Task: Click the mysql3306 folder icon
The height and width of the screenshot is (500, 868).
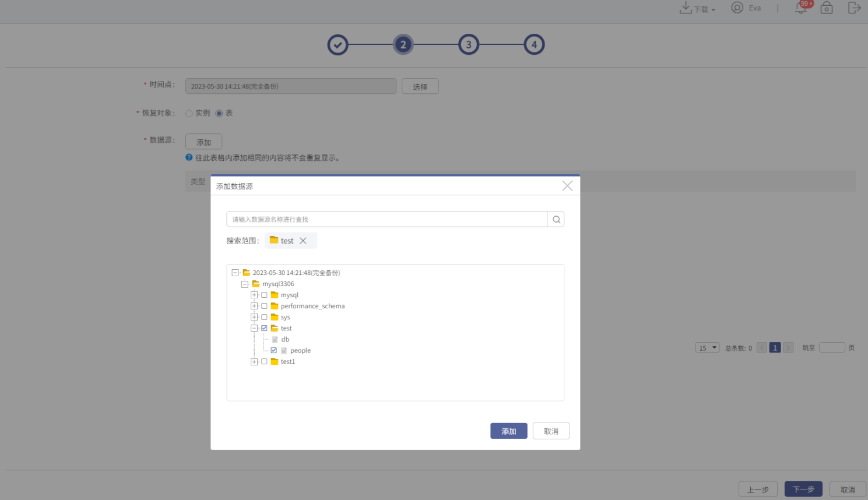Action: click(x=256, y=284)
